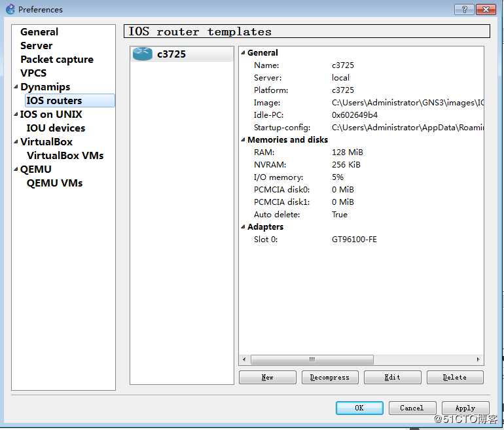Click the Platform row value c3725
This screenshot has height=430, width=504.
[342, 90]
